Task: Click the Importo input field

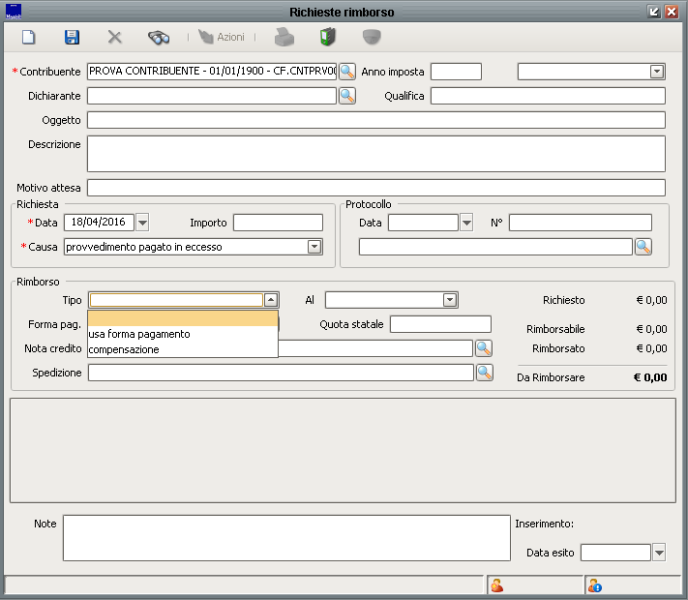Action: (278, 222)
